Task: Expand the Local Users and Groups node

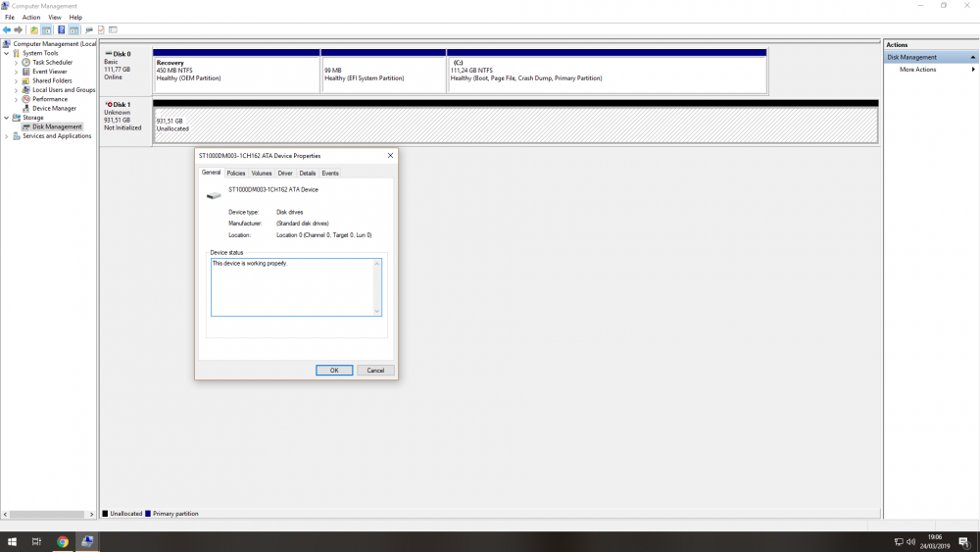Action: [16, 90]
